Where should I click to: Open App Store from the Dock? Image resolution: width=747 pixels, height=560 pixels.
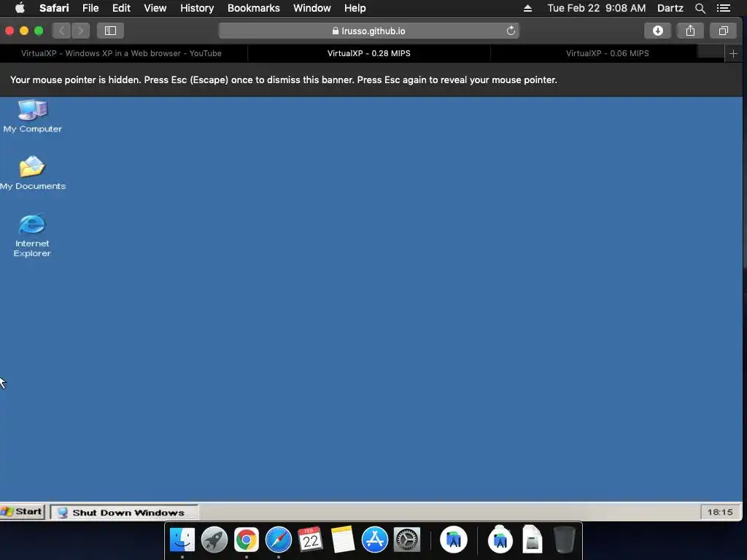point(375,540)
